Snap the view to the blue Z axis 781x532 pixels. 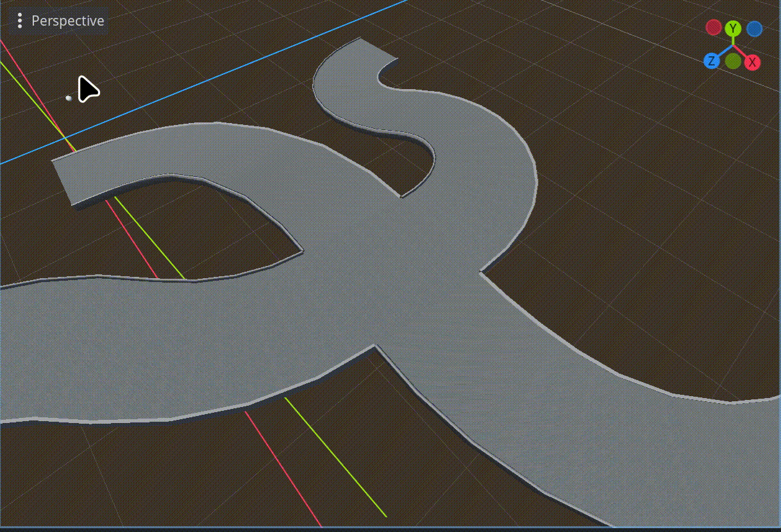tap(712, 61)
